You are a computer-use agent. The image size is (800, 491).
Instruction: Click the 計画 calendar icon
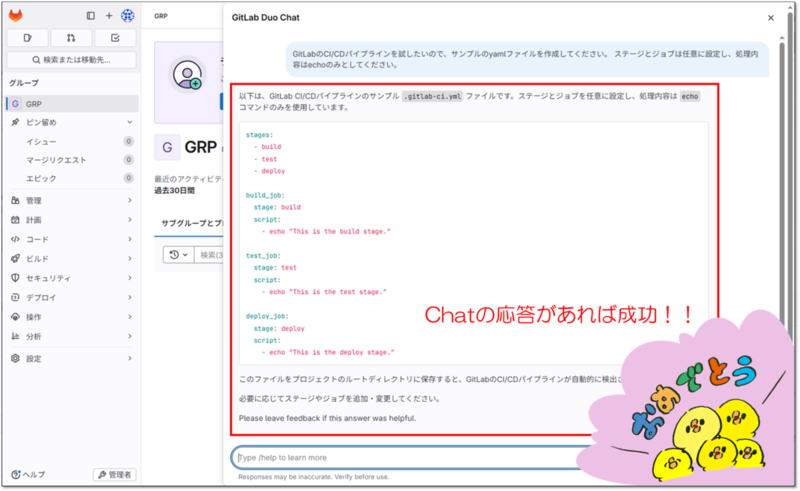(15, 219)
